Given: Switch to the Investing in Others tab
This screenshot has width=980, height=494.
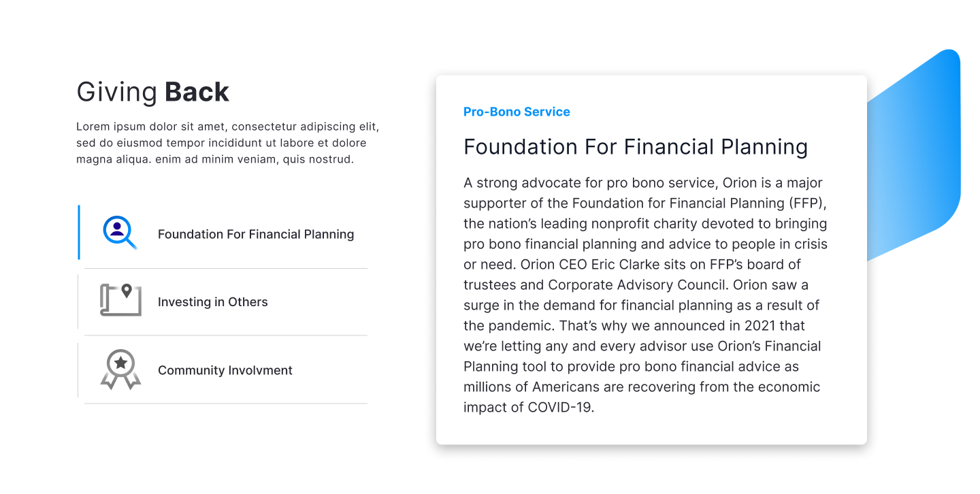Looking at the screenshot, I should [212, 302].
